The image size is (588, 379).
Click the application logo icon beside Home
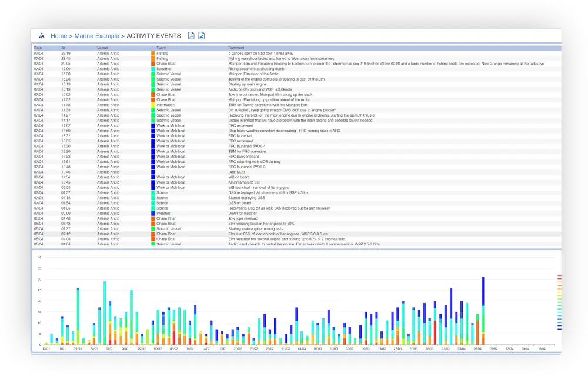pos(42,36)
